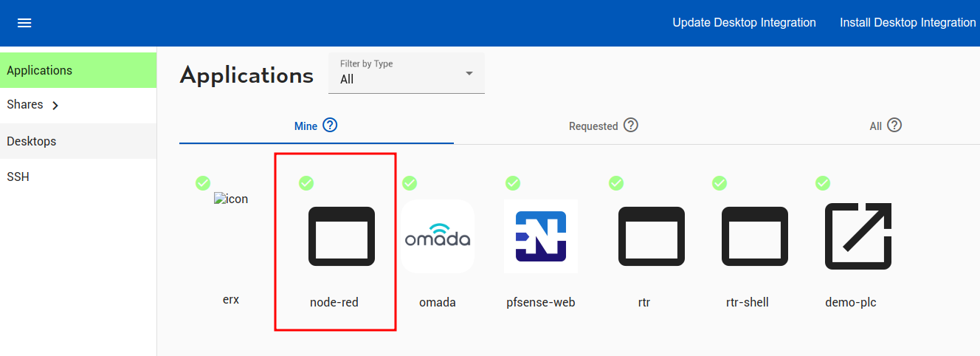
Task: Click Install Desktop Integration
Action: pyautogui.click(x=908, y=23)
